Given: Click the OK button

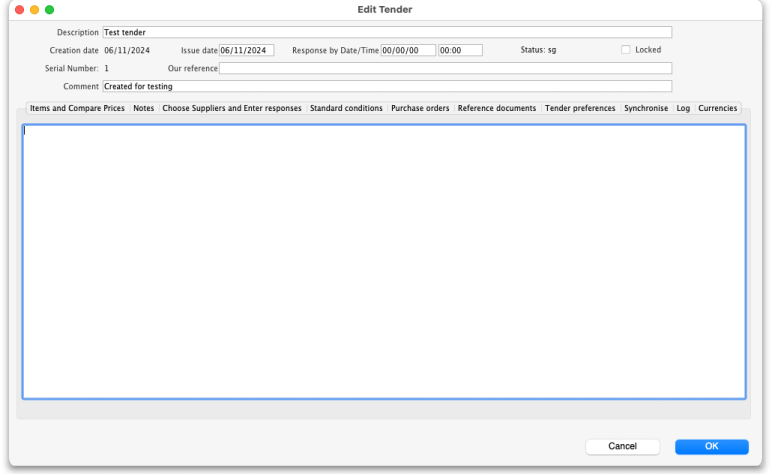Looking at the screenshot, I should click(x=711, y=446).
